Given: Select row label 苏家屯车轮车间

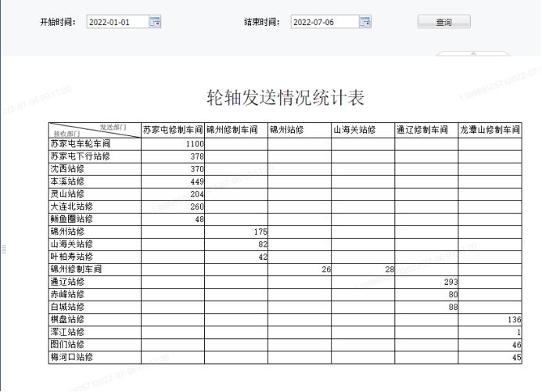Looking at the screenshot, I should (95, 144).
